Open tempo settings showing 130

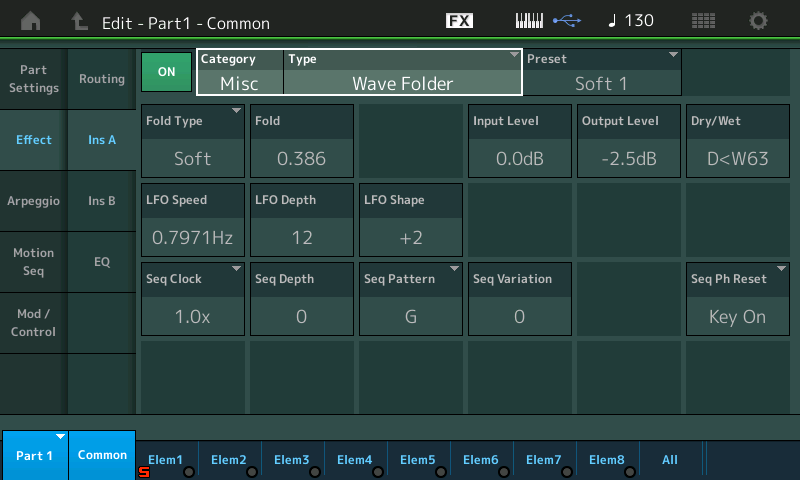tap(631, 21)
